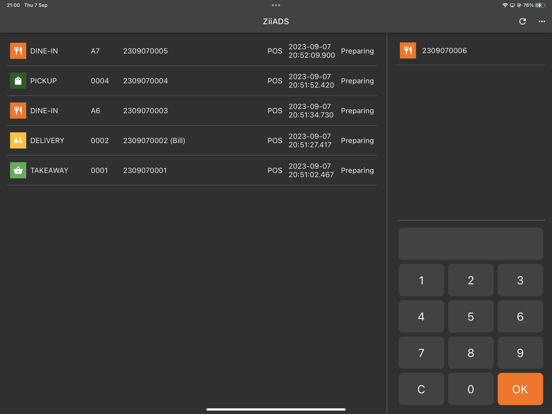552x414 pixels.
Task: Tap the dine-in icon for order 2309070005
Action: tap(18, 51)
